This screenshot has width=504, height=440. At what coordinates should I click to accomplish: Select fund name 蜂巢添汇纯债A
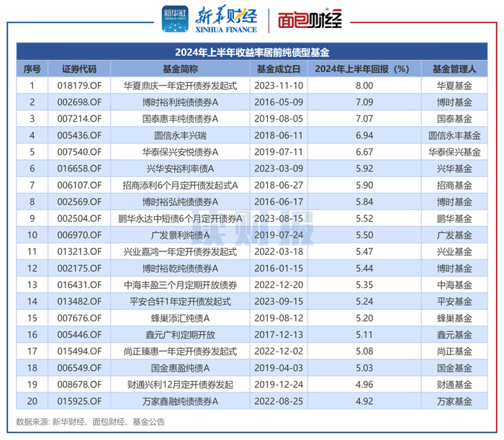pyautogui.click(x=180, y=318)
